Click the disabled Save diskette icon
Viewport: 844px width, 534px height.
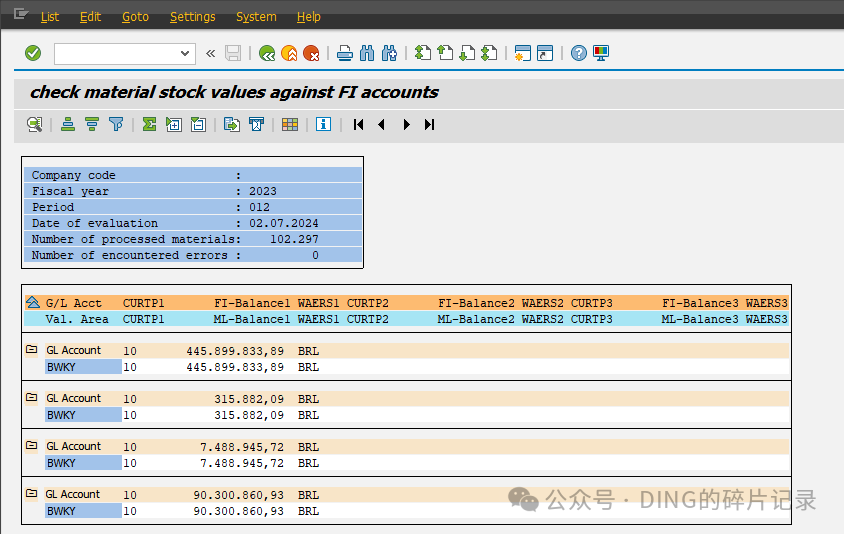[x=233, y=53]
